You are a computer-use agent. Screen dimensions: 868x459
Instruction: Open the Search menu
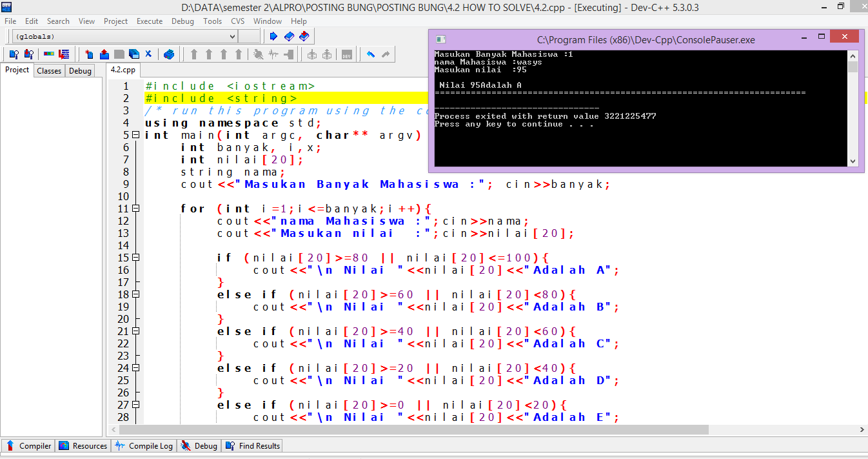(x=58, y=21)
